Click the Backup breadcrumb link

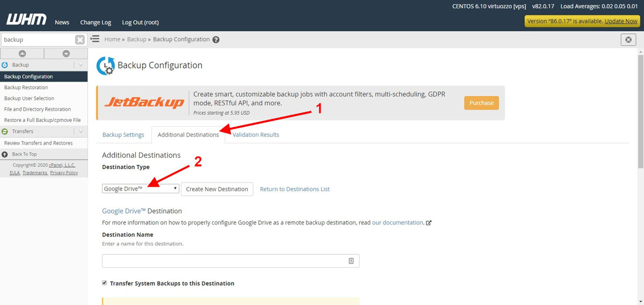click(x=137, y=39)
